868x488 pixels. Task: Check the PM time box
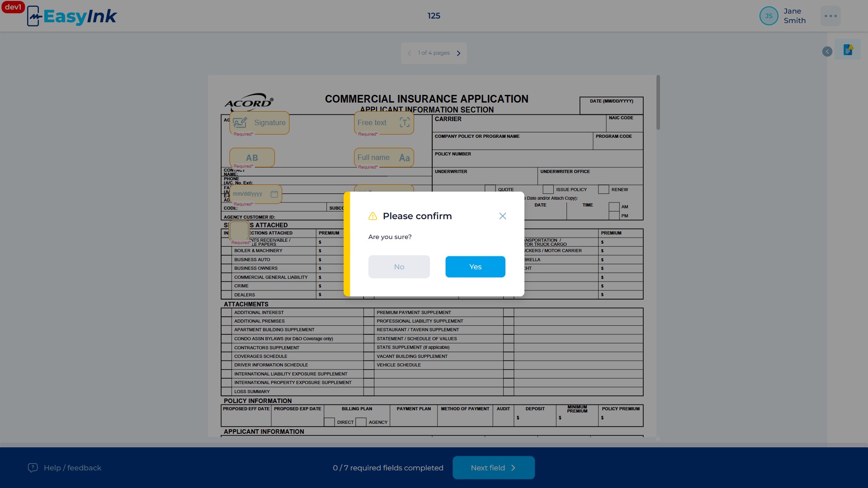click(x=614, y=216)
